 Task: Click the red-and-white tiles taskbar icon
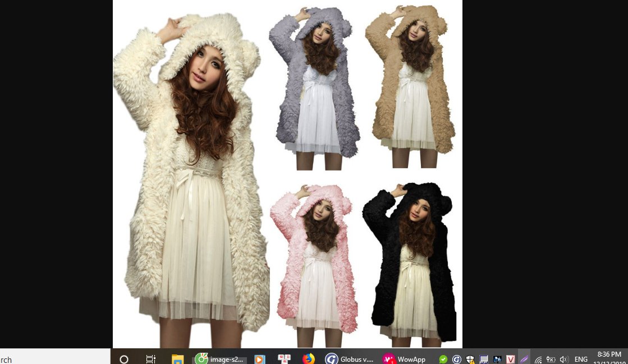point(285,359)
